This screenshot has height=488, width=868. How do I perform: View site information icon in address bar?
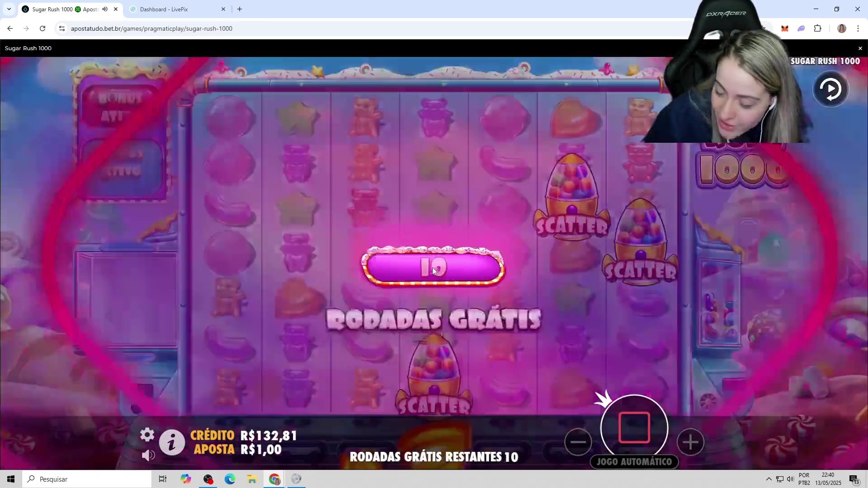pyautogui.click(x=62, y=28)
